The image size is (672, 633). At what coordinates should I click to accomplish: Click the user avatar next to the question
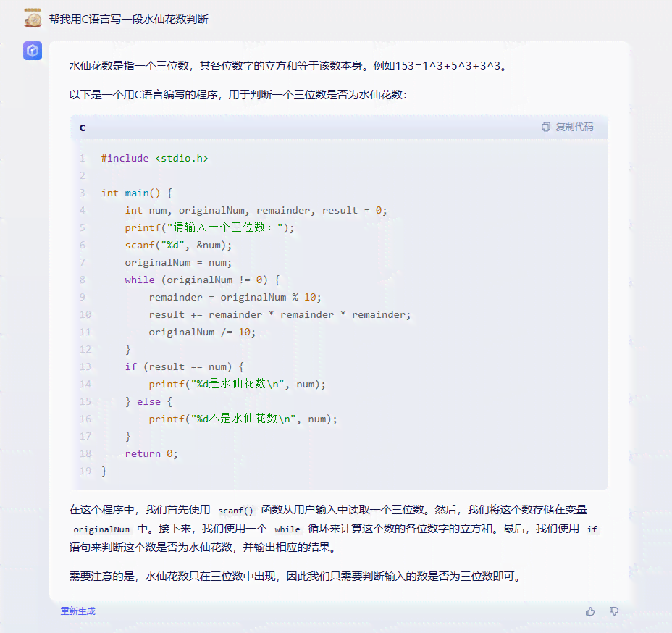tap(33, 19)
